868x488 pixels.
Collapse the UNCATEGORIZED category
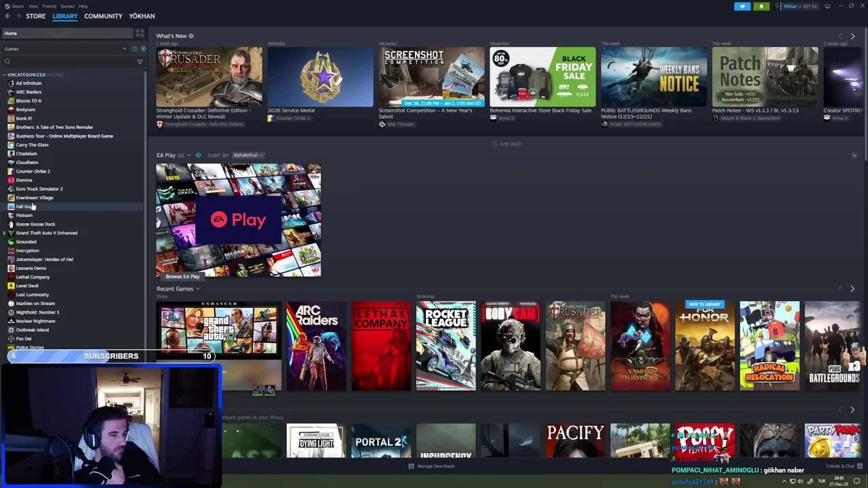pos(4,75)
